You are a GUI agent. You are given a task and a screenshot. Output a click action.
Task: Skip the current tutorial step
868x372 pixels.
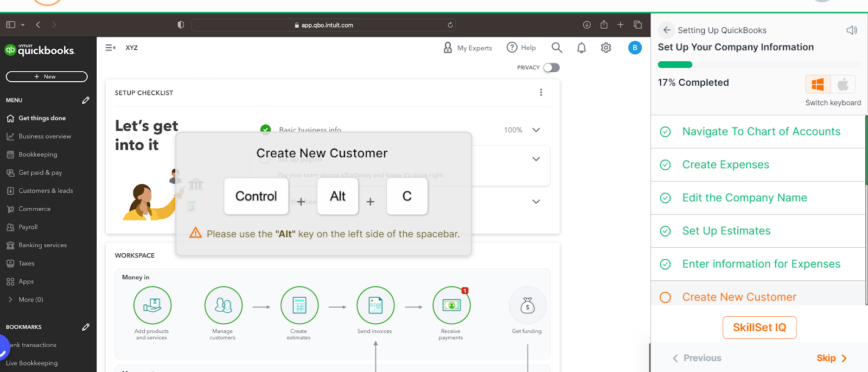coord(832,358)
